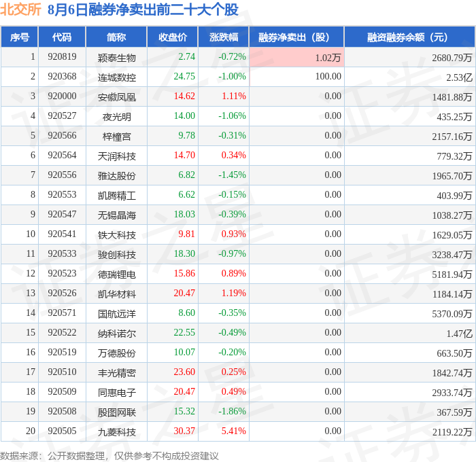Click the 纳科诺尔 1.47亿 balance value

point(459,334)
